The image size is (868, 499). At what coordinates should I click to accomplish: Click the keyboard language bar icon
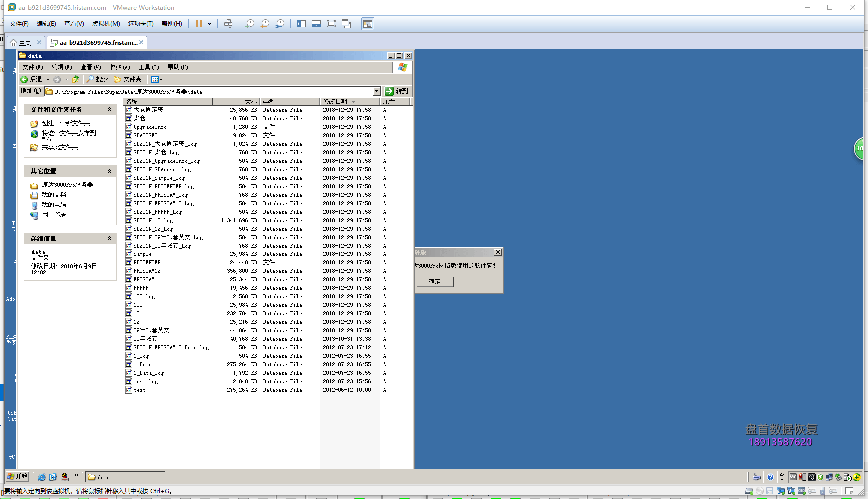click(757, 477)
